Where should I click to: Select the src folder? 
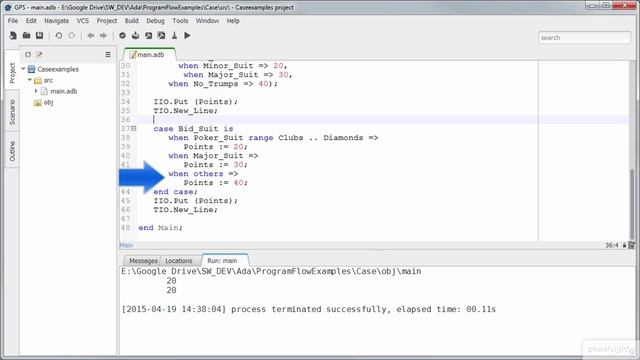click(48, 80)
